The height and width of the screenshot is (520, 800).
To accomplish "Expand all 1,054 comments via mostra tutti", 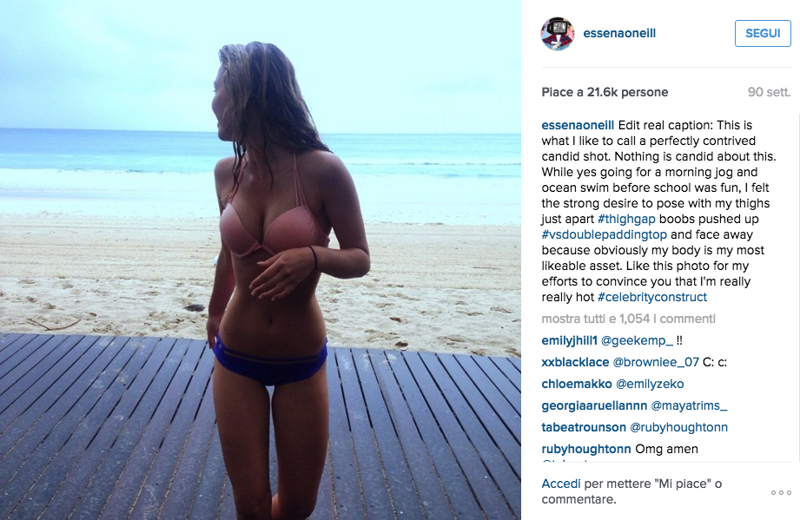I will tap(629, 319).
